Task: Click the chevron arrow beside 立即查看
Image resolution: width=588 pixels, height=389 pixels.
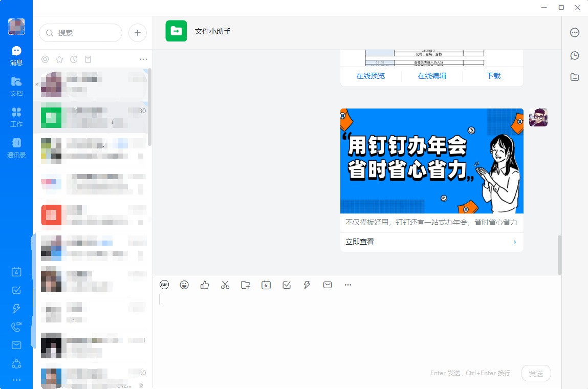Action: tap(514, 242)
